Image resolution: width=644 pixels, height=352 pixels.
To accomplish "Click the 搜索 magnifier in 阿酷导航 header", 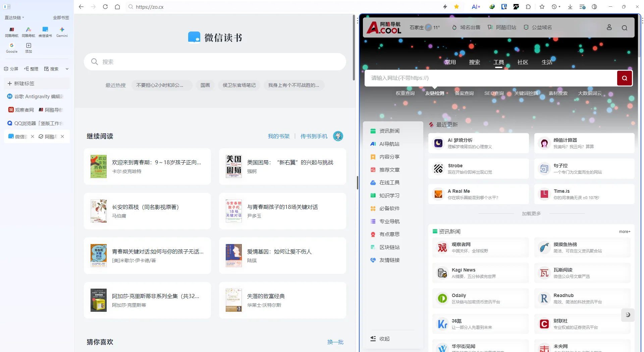I will pos(625,27).
